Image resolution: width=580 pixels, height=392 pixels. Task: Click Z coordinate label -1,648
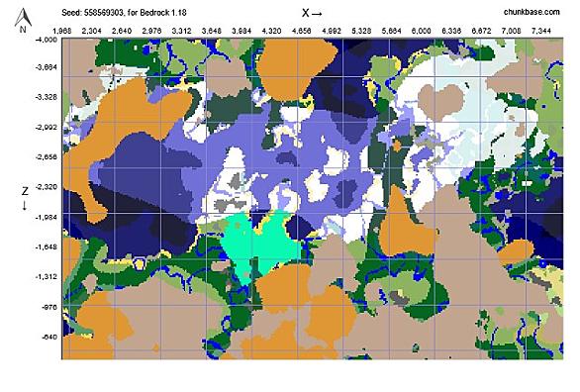pyautogui.click(x=47, y=246)
